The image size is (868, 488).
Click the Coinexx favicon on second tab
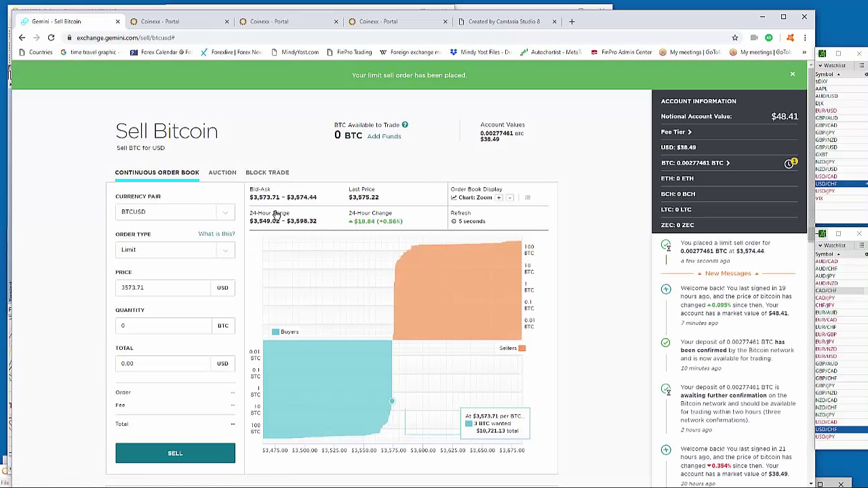tap(134, 22)
